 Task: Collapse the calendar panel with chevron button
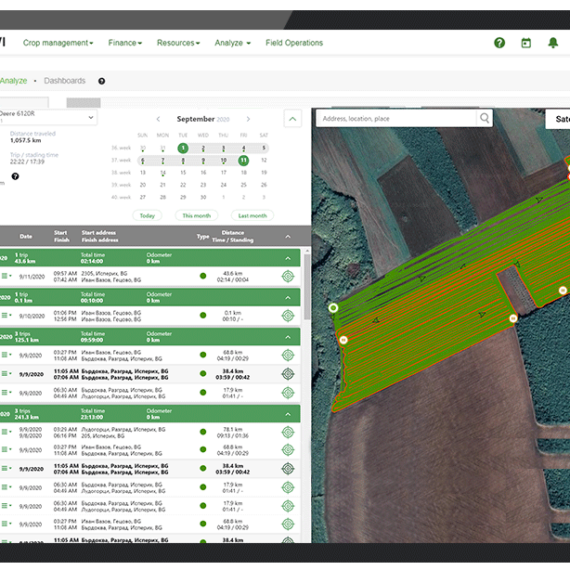[293, 119]
